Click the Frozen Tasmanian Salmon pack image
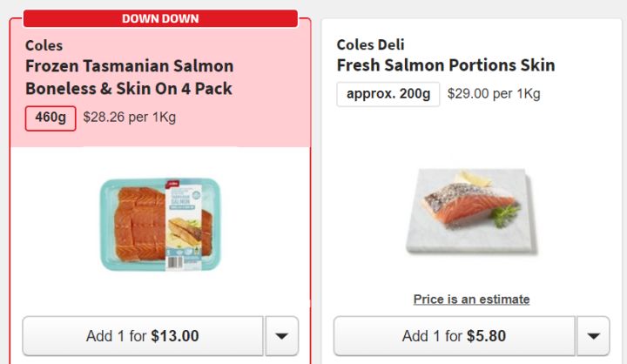This screenshot has width=627, height=364. (159, 224)
